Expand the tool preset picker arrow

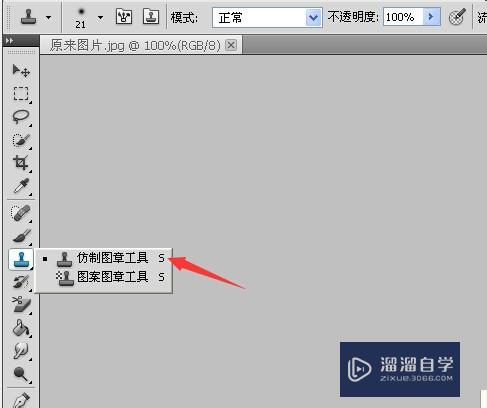(49, 17)
